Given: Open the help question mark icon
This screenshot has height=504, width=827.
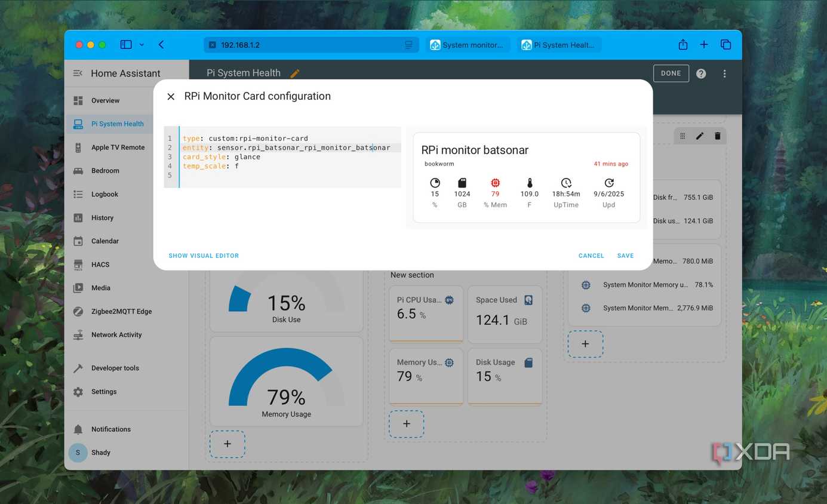Looking at the screenshot, I should (x=701, y=73).
